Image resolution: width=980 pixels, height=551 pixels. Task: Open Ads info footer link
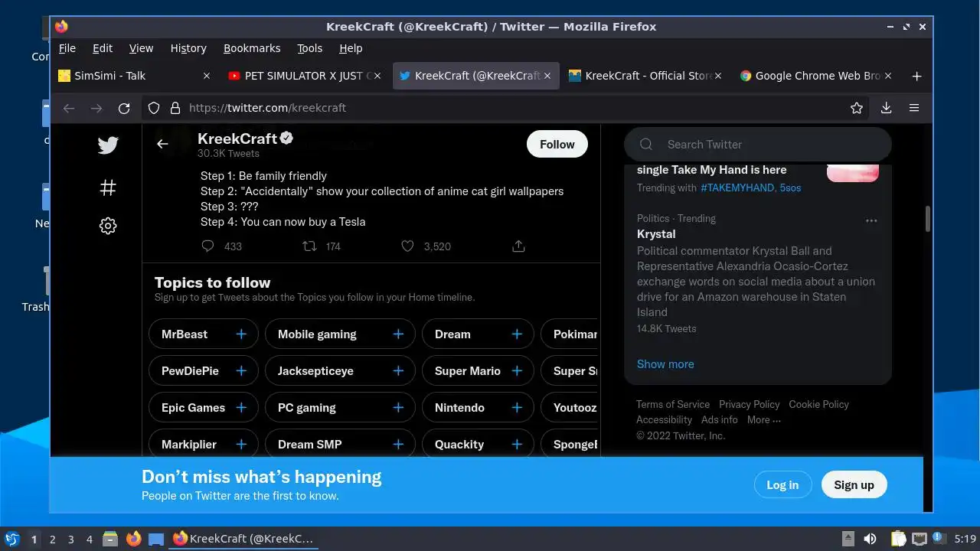coord(720,419)
